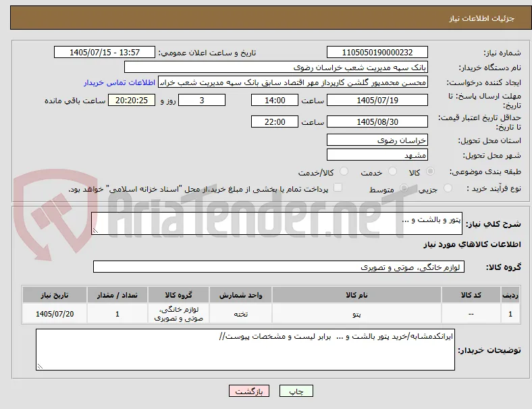This screenshot has width=532, height=409.
Task: Toggle the اسناد خزانه اسلامی payment checkbox
Action: pos(338,188)
